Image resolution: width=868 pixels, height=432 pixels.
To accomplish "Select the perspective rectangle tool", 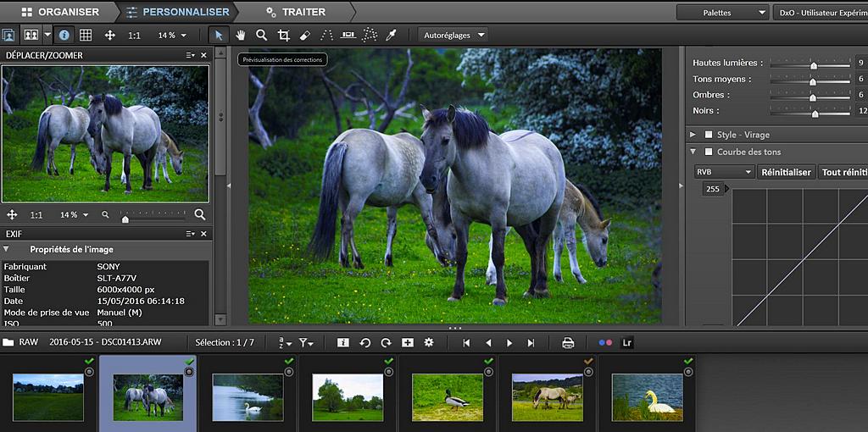I will 370,36.
